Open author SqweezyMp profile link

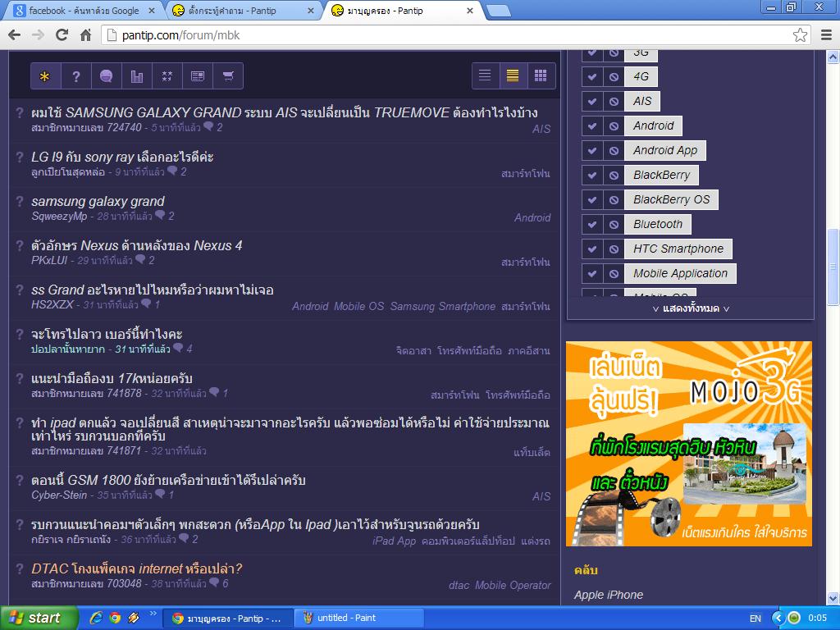point(59,217)
